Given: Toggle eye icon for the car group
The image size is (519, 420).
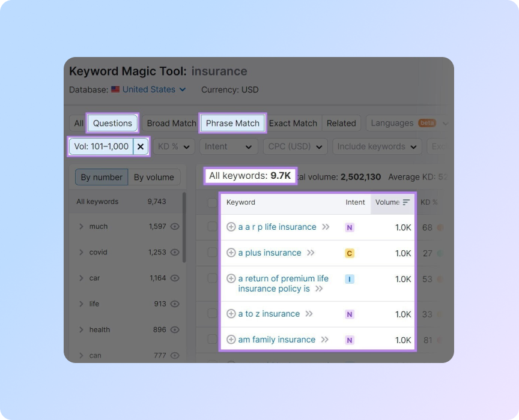Looking at the screenshot, I should pos(175,278).
